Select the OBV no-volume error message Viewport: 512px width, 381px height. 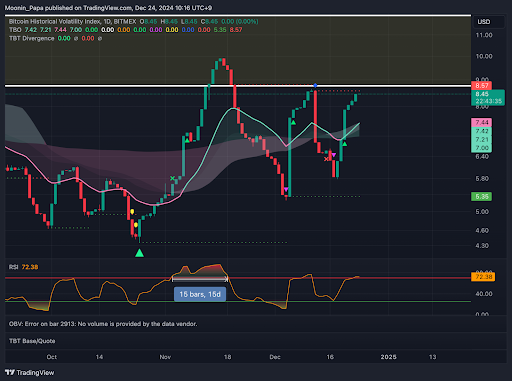(103, 324)
